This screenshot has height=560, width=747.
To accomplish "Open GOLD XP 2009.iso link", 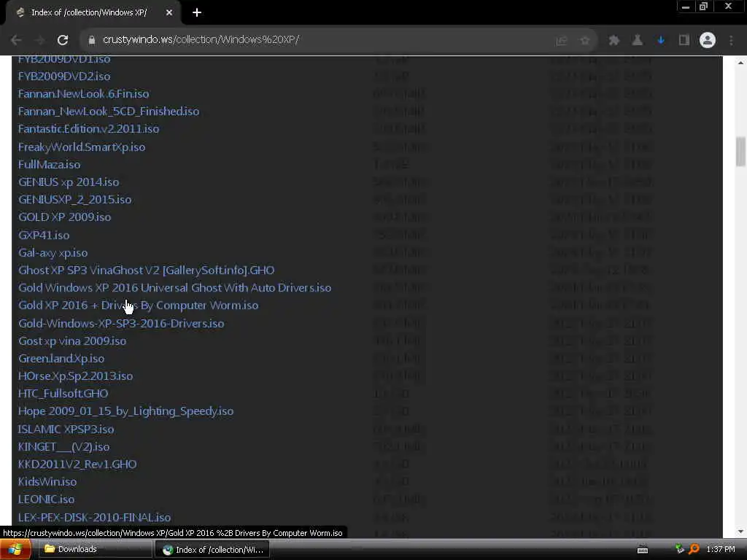I will 65,217.
